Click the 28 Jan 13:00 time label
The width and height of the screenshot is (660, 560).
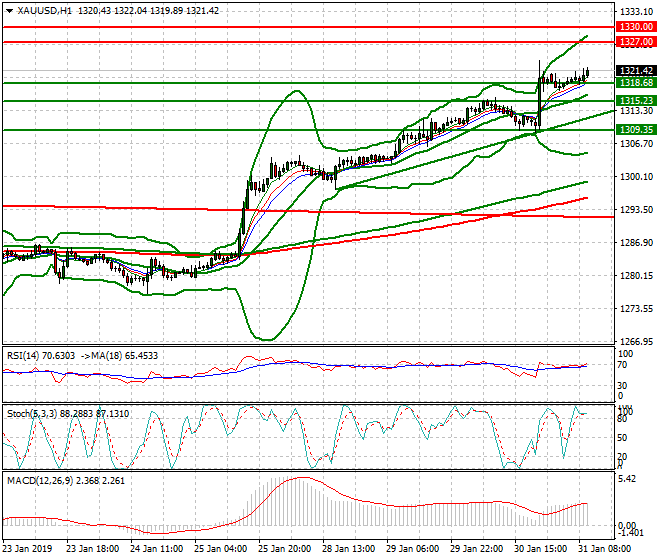[x=348, y=549]
